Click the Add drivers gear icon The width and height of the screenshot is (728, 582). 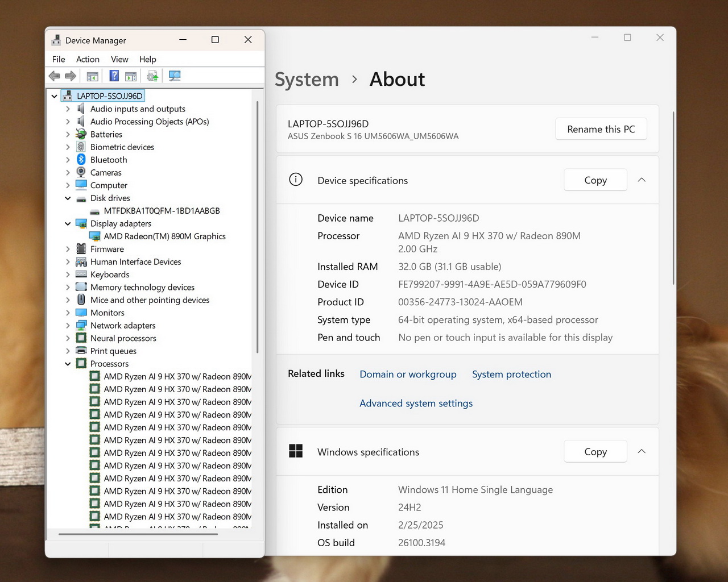click(152, 76)
